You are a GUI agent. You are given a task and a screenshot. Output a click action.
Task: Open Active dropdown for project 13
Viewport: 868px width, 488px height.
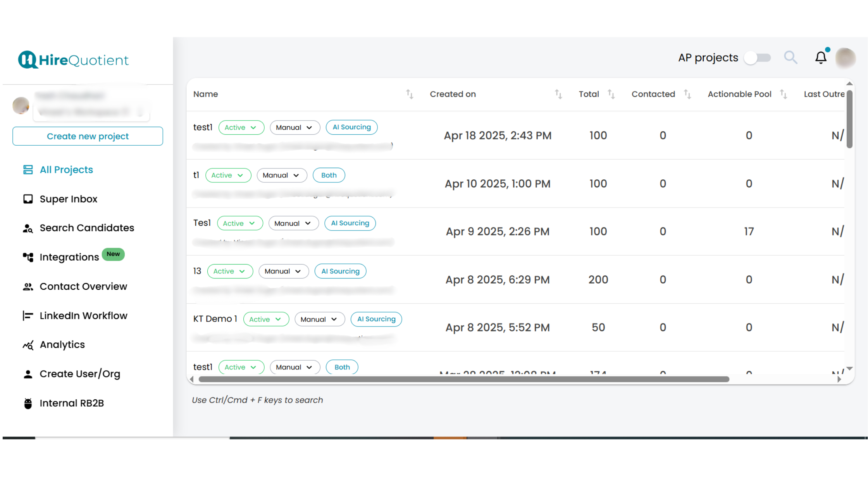click(x=230, y=271)
